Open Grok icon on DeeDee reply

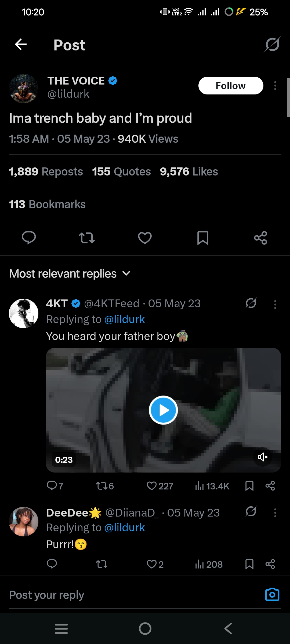251,511
